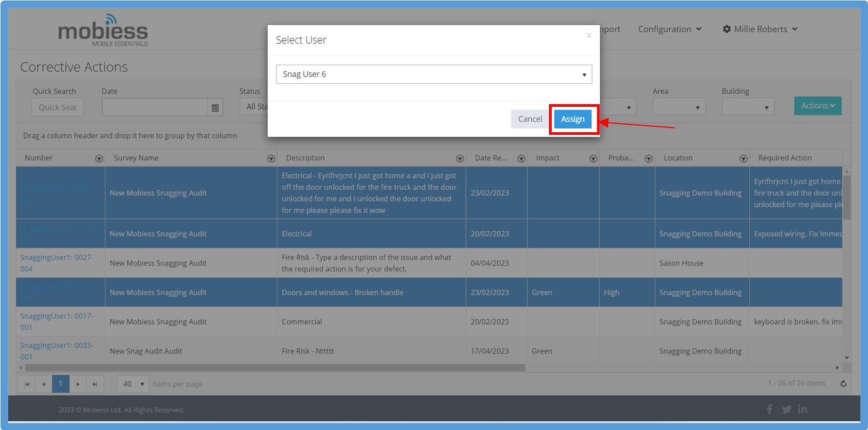Image resolution: width=868 pixels, height=430 pixels.
Task: Open the Building dropdown
Action: click(748, 107)
